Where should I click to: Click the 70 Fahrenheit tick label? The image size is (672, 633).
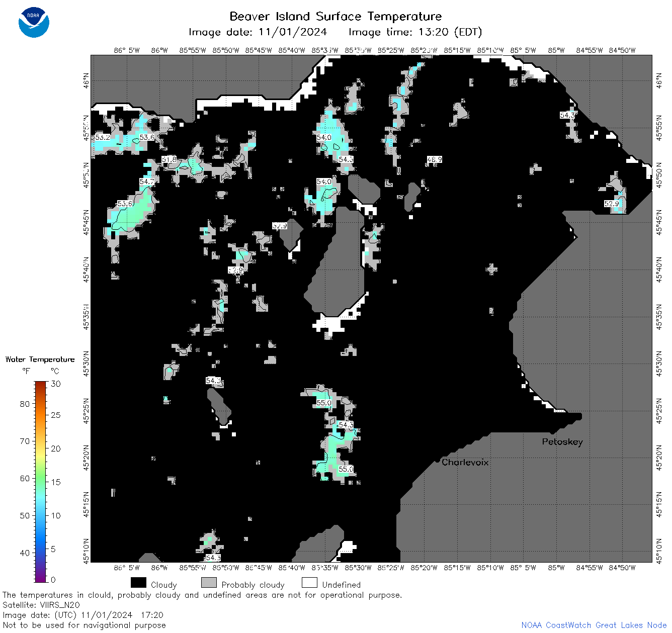point(25,441)
